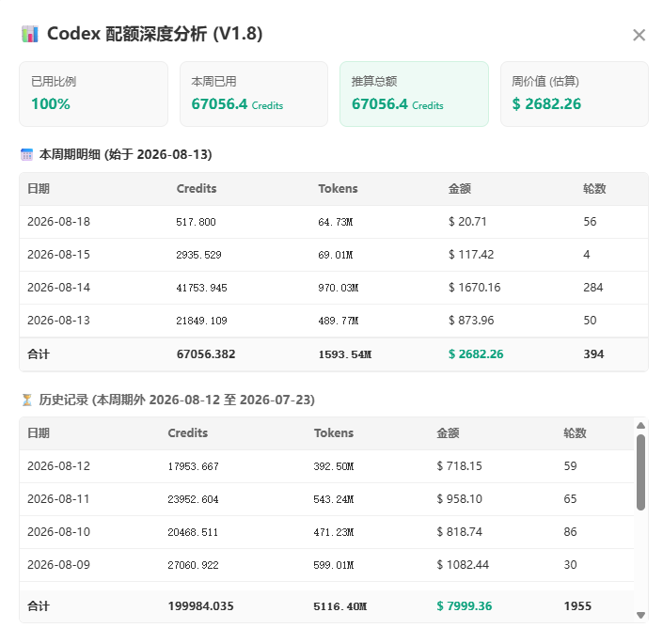Click the 27060.922 credits value

[193, 566]
